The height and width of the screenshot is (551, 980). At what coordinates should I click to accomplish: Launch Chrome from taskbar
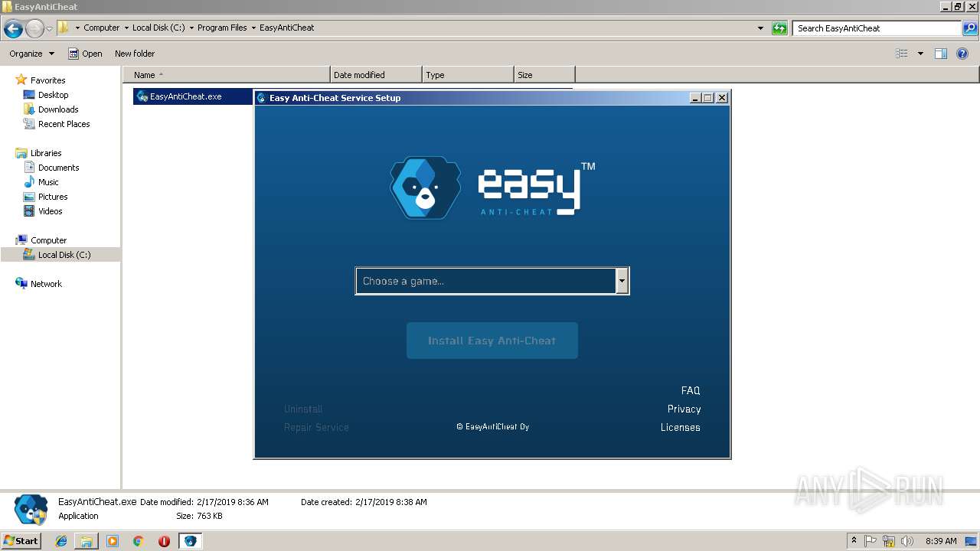[139, 541]
